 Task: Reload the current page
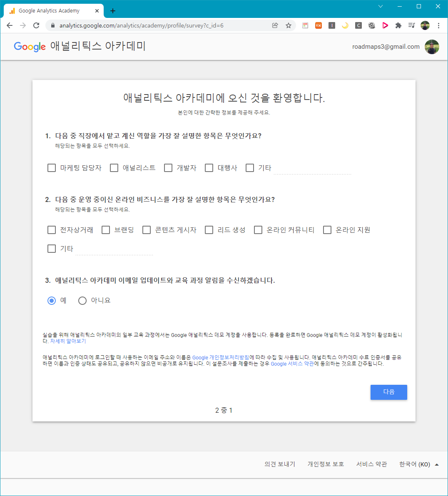(x=36, y=26)
